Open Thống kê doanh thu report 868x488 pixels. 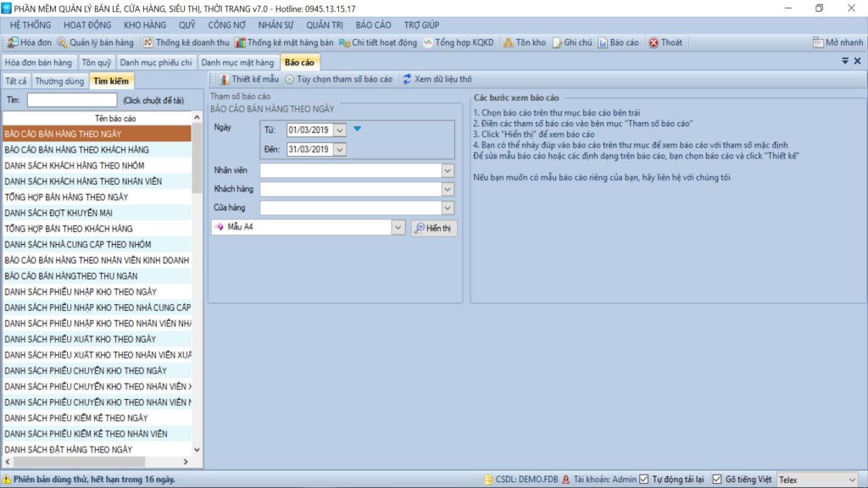point(148,42)
